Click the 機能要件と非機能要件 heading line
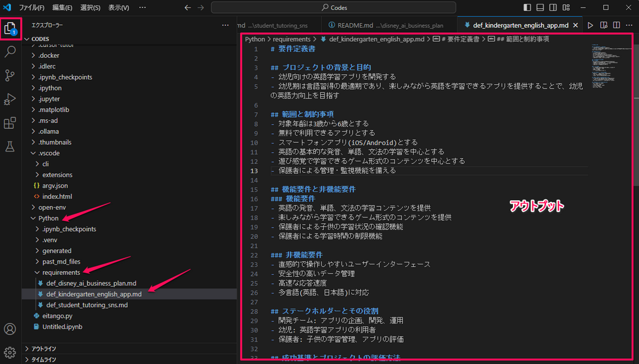The width and height of the screenshot is (639, 364). [313, 189]
